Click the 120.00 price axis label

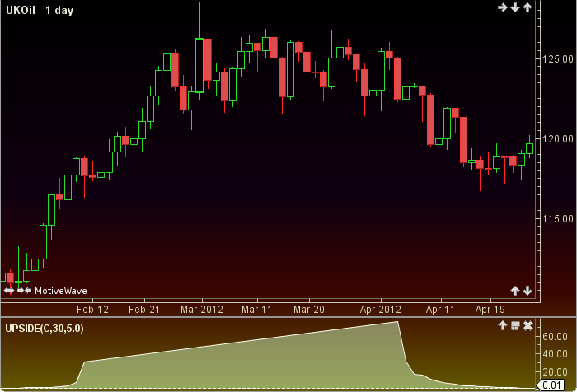coord(558,139)
